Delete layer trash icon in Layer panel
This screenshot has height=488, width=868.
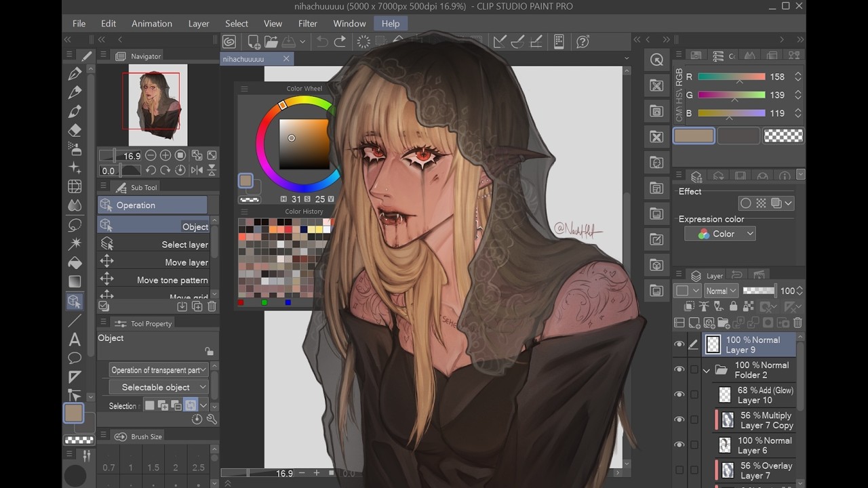(797, 323)
